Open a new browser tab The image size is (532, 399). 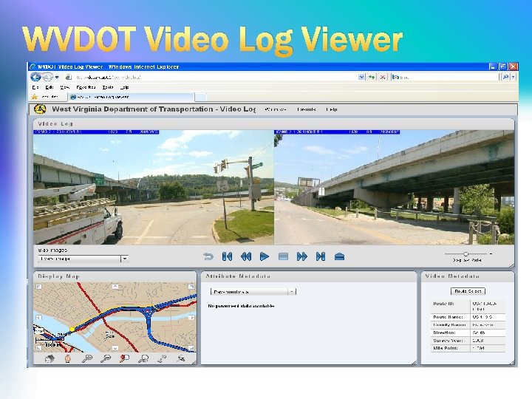tap(200, 97)
